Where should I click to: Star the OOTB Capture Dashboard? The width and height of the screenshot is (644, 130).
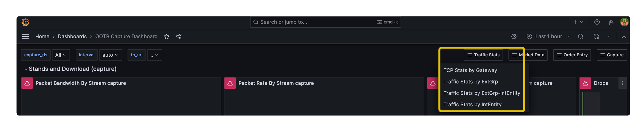pyautogui.click(x=166, y=36)
